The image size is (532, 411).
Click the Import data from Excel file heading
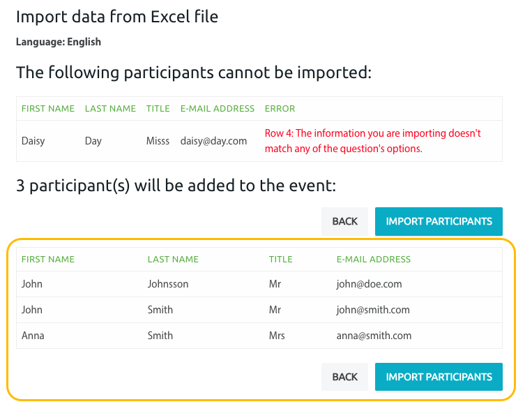pyautogui.click(x=117, y=17)
